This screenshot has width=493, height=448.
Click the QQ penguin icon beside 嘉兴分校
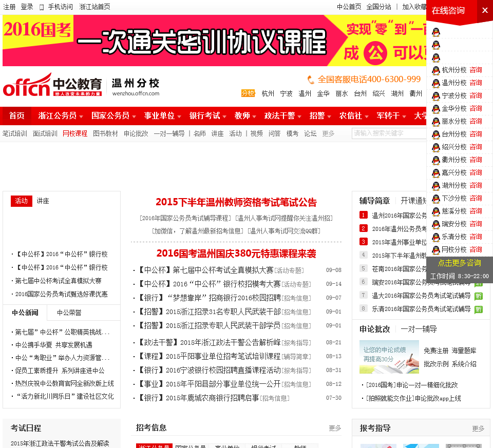[436, 173]
